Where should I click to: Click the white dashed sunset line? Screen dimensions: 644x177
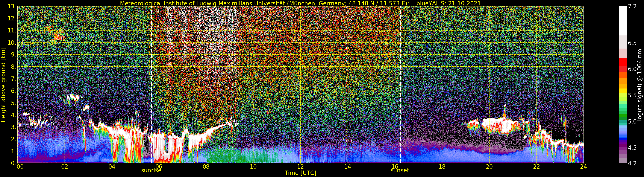click(400, 85)
